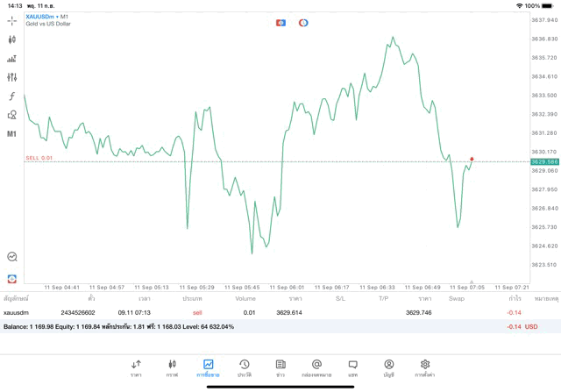Open chart settings sliders icon
561x392 pixels.
pos(12,77)
